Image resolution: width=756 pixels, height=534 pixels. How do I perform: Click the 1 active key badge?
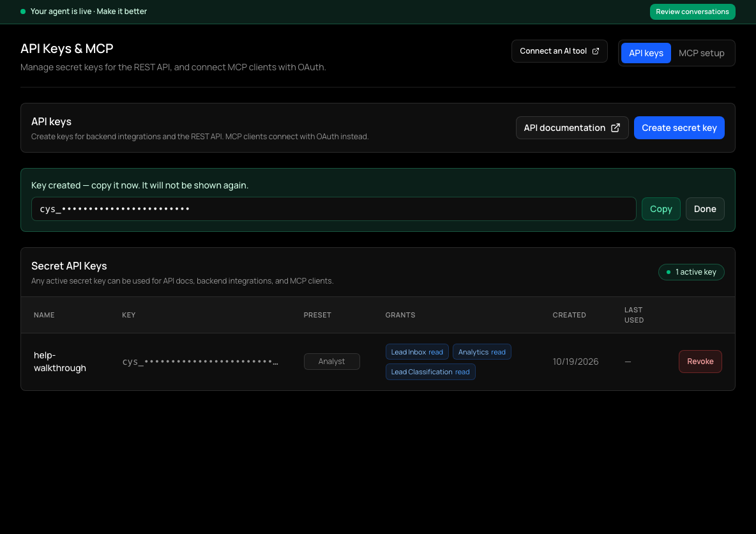coord(691,272)
